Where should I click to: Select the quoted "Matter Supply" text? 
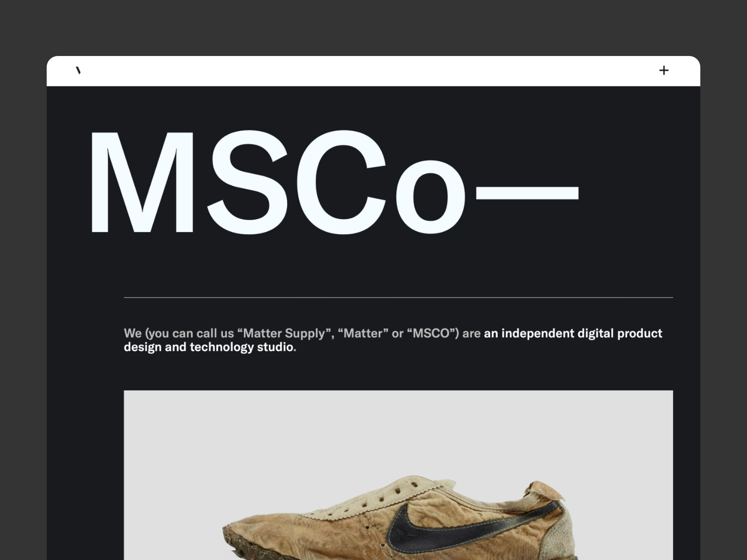[283, 333]
